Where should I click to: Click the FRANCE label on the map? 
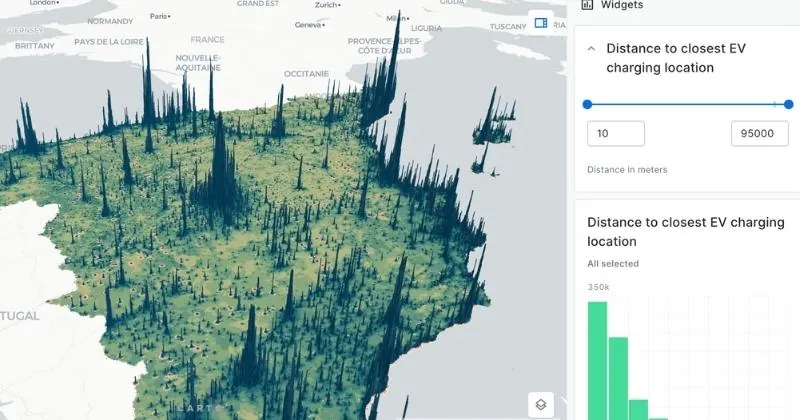click(208, 40)
